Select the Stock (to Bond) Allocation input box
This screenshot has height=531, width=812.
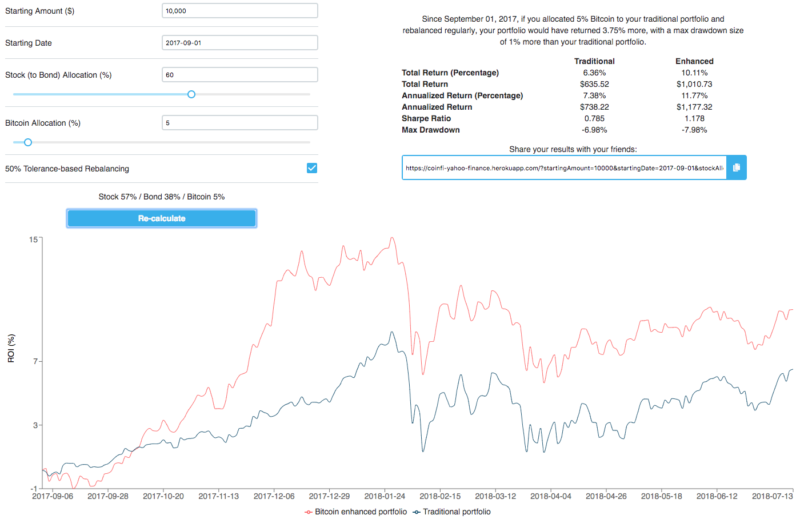click(x=239, y=74)
